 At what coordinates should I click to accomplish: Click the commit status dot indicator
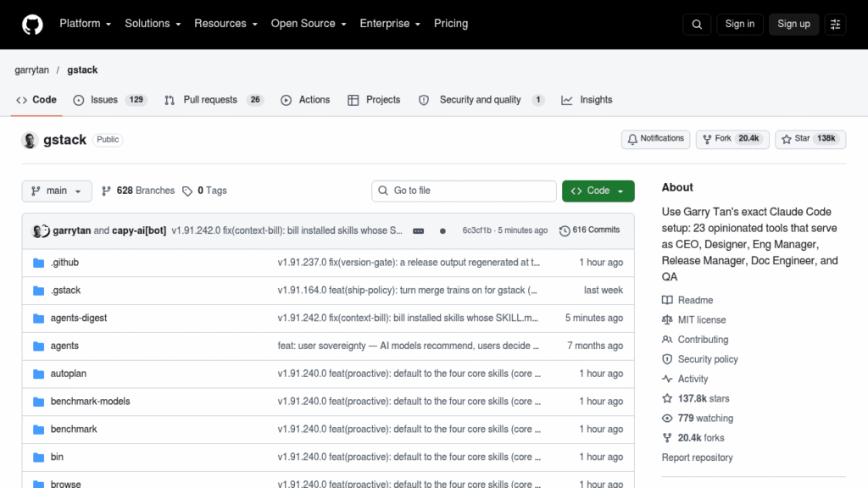coord(442,230)
